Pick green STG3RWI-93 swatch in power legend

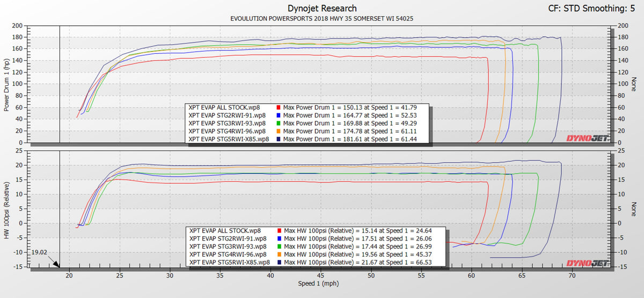point(278,123)
